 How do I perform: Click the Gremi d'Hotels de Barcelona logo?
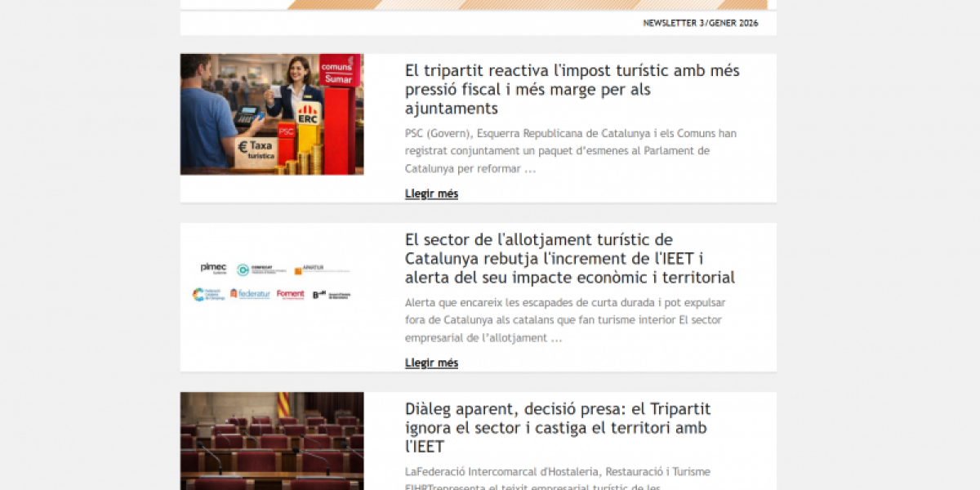(x=332, y=294)
